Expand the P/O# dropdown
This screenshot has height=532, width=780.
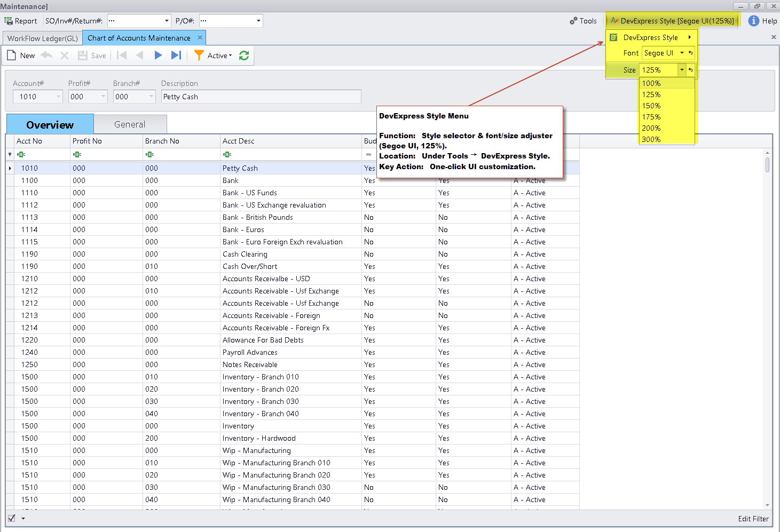(258, 21)
